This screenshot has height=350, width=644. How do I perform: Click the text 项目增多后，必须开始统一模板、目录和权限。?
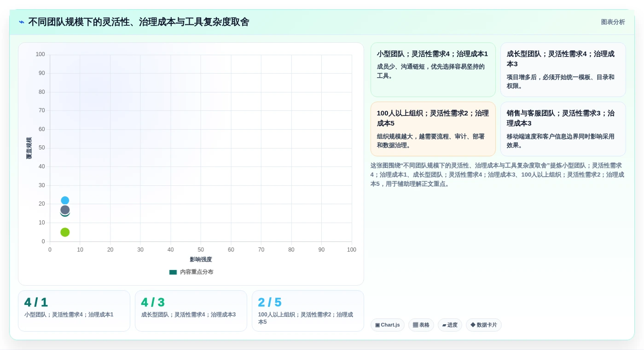point(561,82)
